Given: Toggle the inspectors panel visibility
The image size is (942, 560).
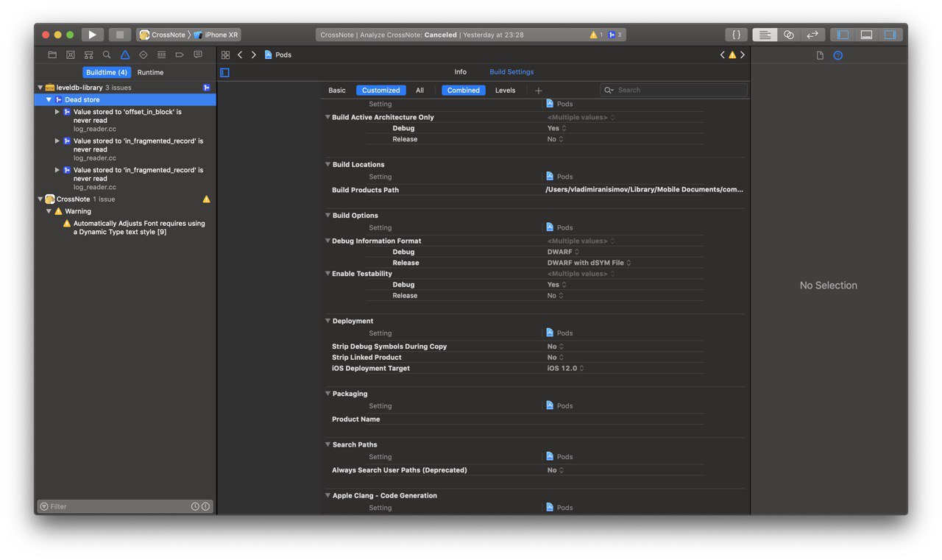Looking at the screenshot, I should [890, 35].
